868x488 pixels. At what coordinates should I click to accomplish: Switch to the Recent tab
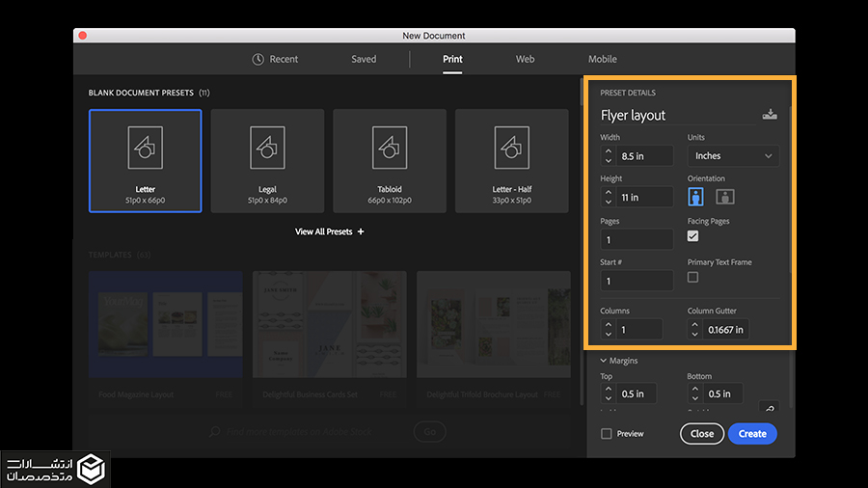[x=275, y=59]
